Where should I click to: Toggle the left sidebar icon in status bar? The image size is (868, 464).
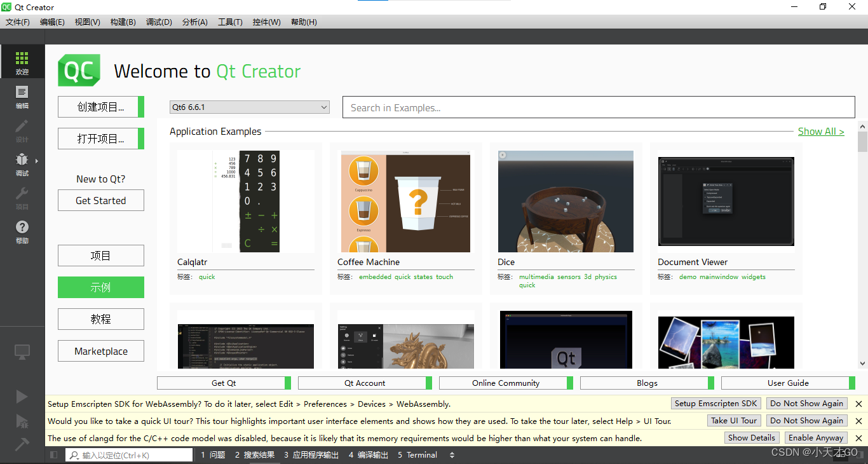[x=53, y=455]
